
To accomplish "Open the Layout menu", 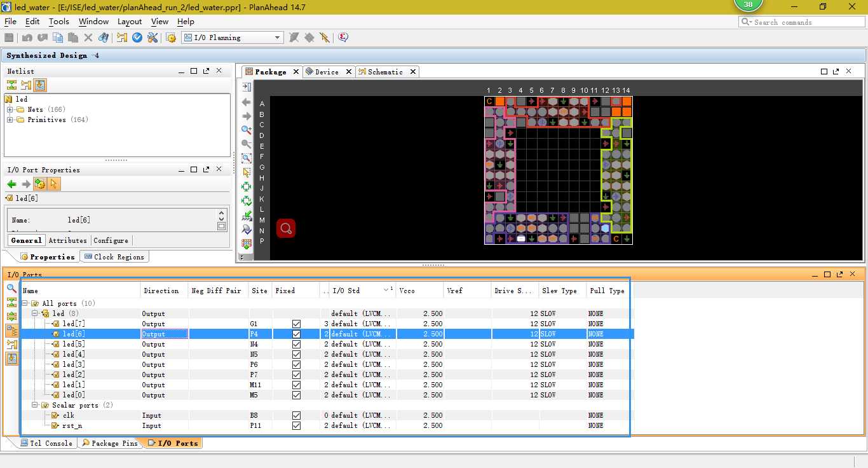I will coord(130,21).
